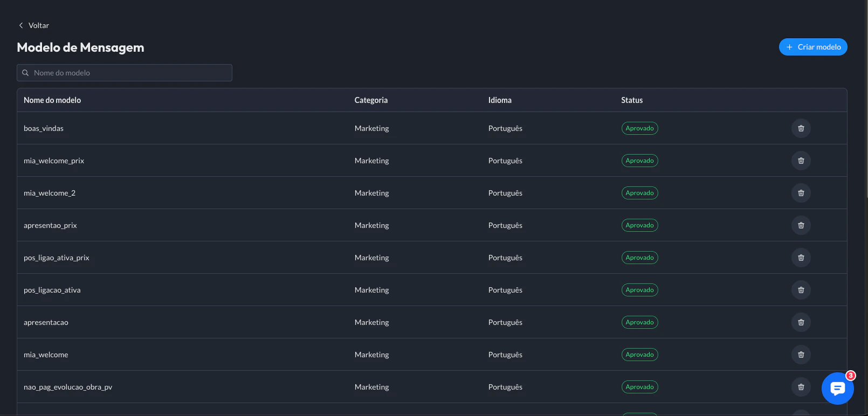The height and width of the screenshot is (416, 868).
Task: Delete the mia_welcome_prix template
Action: click(x=801, y=161)
